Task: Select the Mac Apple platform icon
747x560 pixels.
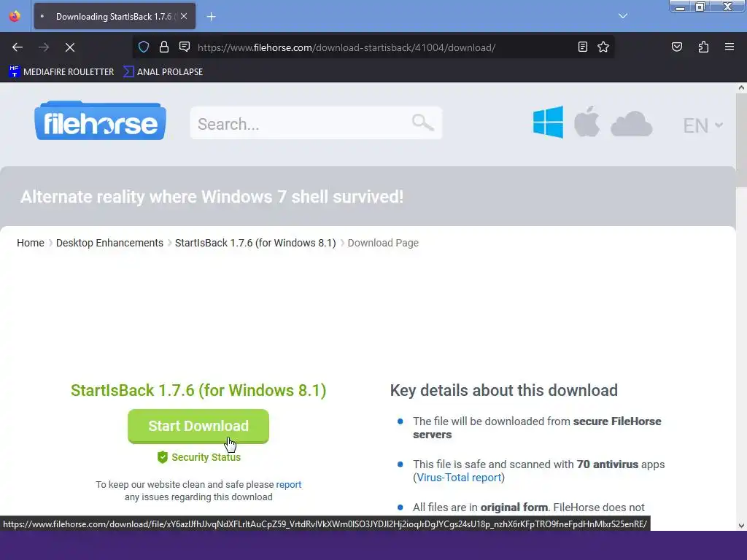Action: point(587,122)
